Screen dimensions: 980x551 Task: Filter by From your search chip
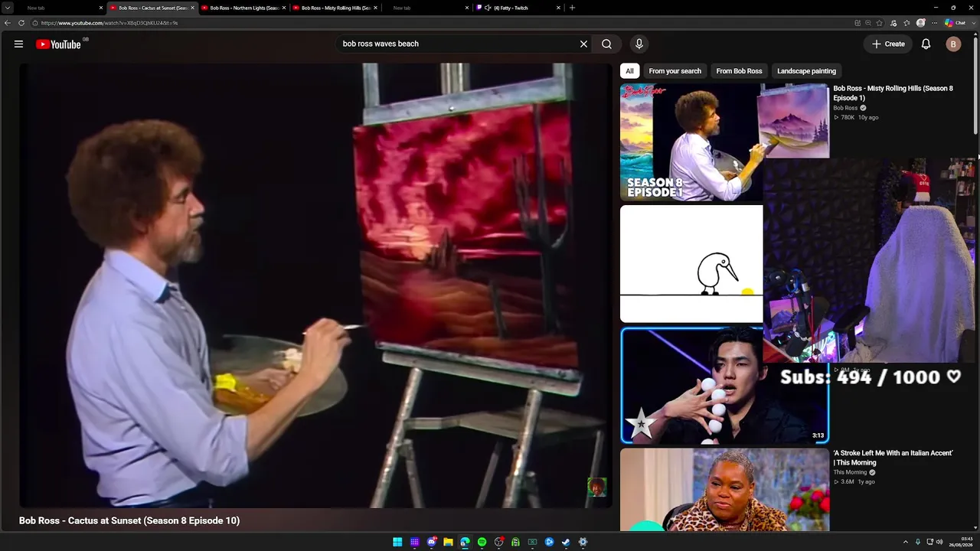(x=675, y=71)
